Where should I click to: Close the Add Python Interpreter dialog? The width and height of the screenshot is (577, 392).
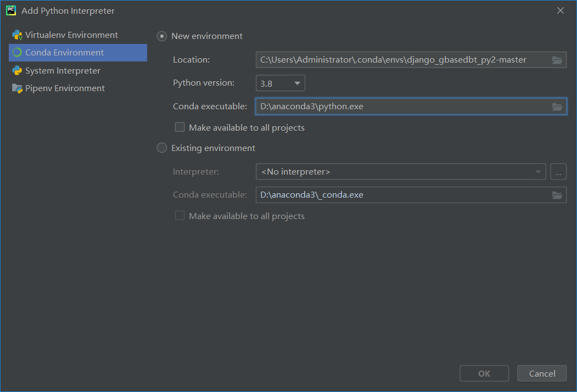561,10
